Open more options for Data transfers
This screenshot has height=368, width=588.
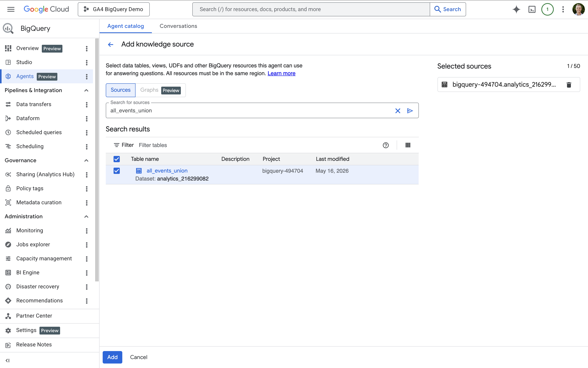tap(87, 105)
